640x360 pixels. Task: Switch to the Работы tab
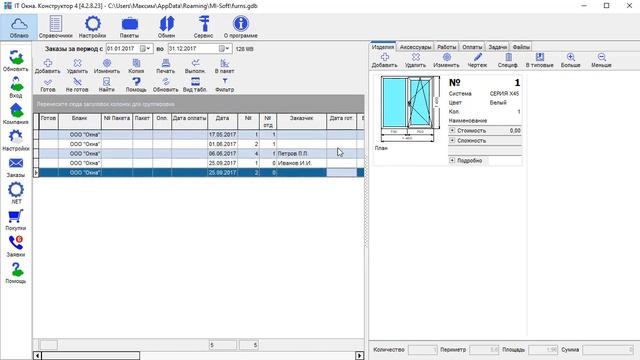click(x=447, y=47)
